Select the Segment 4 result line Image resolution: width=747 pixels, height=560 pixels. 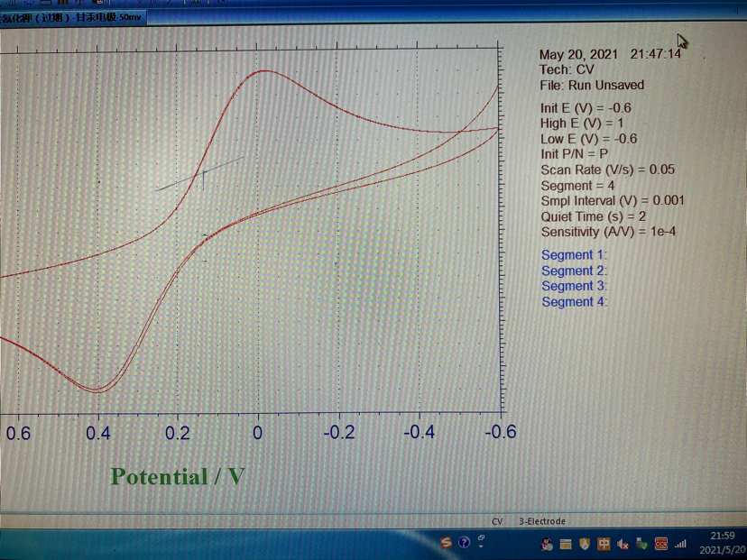[x=574, y=301]
